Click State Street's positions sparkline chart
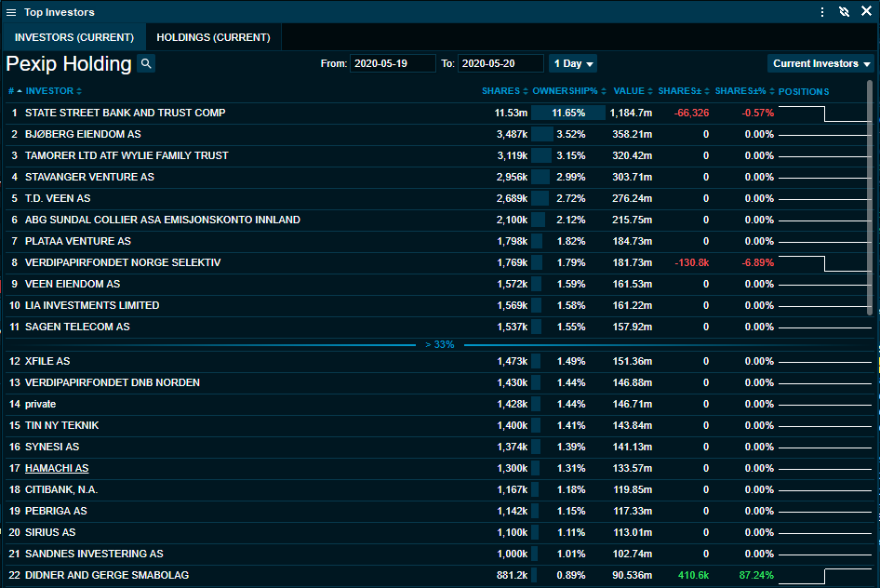Viewport: 880px width, 588px height. click(x=824, y=114)
